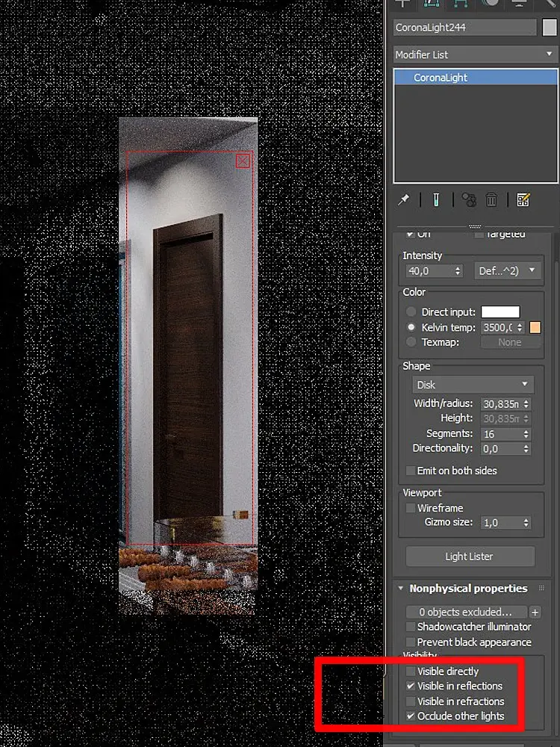Screen dimensions: 560x747
Task: Click the Texmap None slot button
Action: tap(510, 342)
